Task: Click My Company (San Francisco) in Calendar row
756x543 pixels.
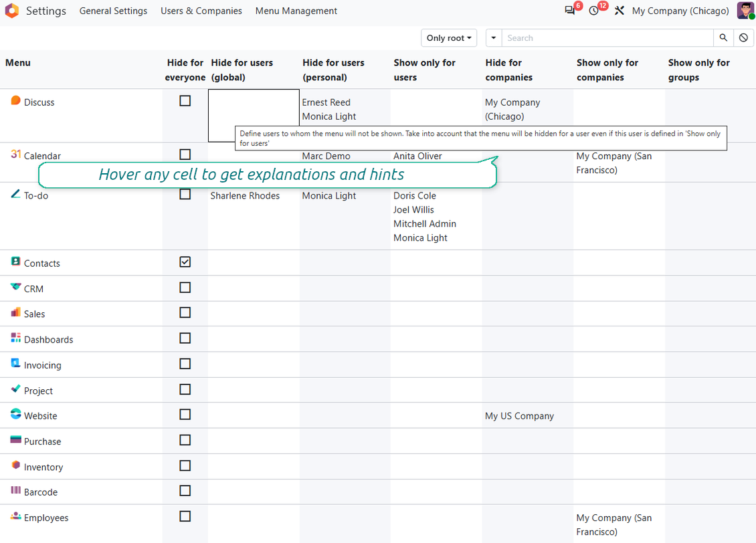Action: tap(613, 163)
